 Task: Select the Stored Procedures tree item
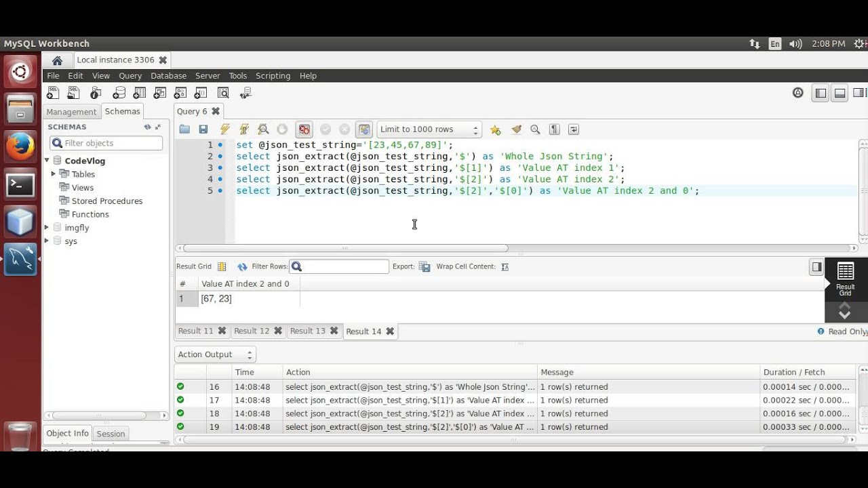tap(107, 201)
